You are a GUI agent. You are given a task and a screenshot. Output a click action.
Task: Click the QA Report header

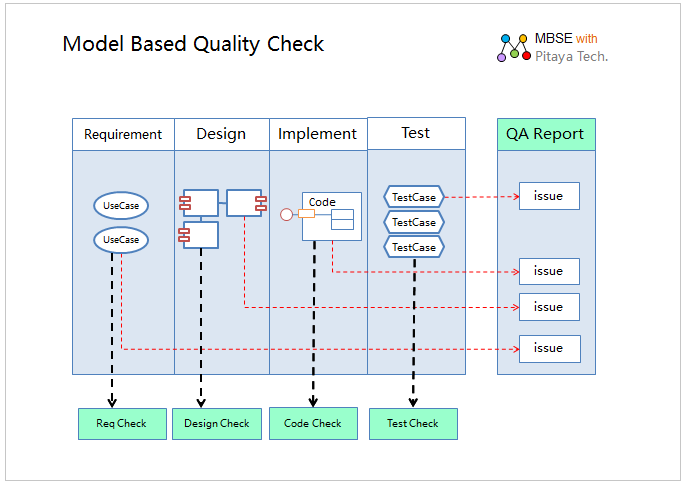546,134
